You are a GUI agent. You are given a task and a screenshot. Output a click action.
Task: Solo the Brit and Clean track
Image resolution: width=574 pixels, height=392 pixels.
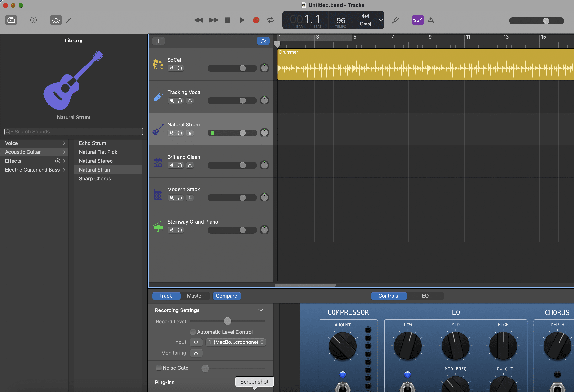pyautogui.click(x=180, y=165)
